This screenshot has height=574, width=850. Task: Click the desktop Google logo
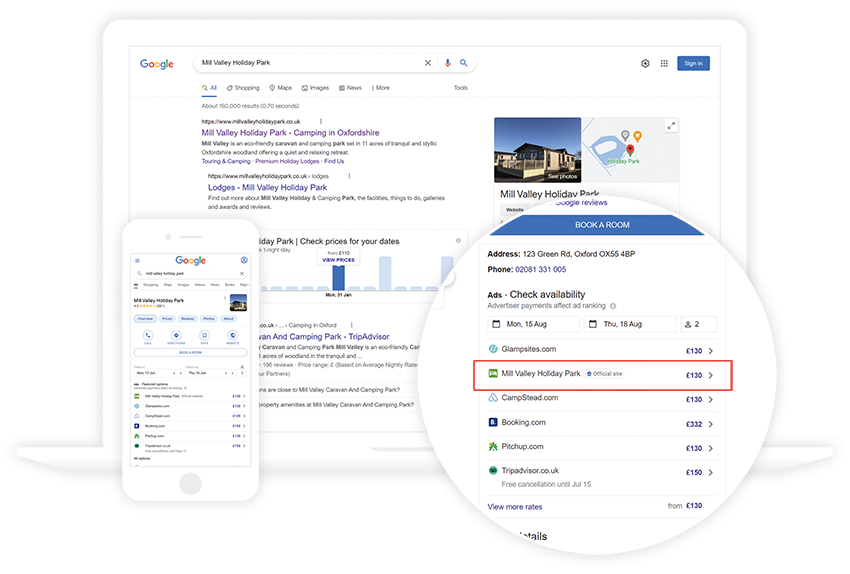coord(157,64)
